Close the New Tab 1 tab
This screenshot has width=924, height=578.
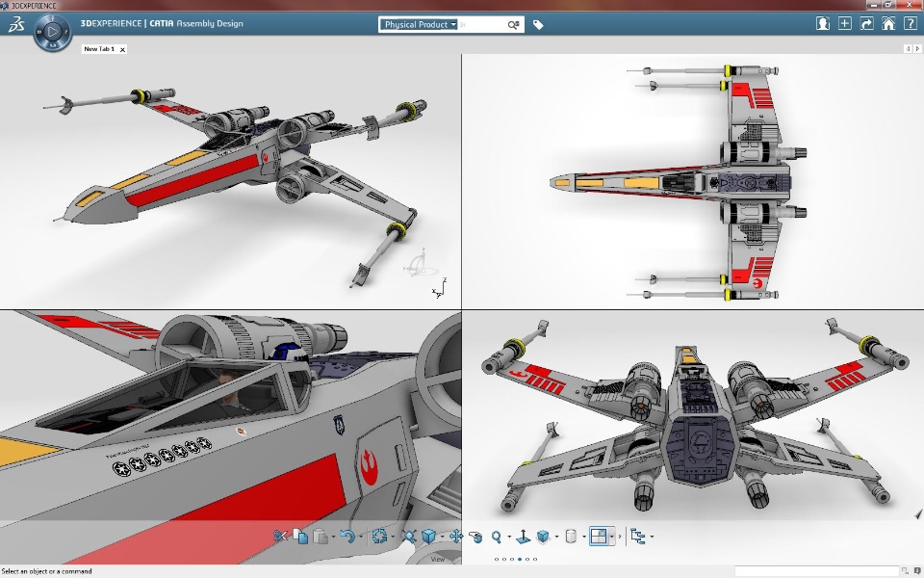(x=122, y=49)
